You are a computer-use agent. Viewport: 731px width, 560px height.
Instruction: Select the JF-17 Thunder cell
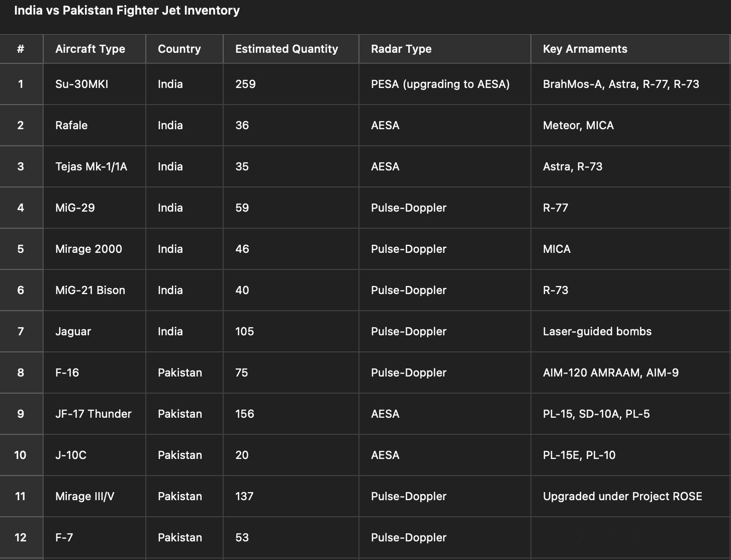(x=95, y=414)
